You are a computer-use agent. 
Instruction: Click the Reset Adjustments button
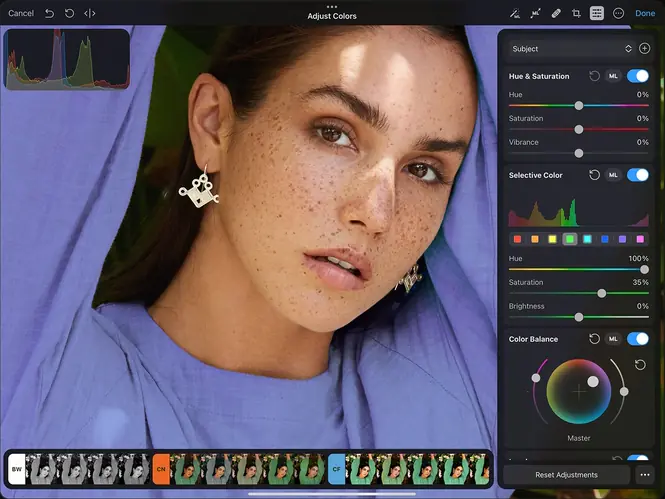point(567,475)
